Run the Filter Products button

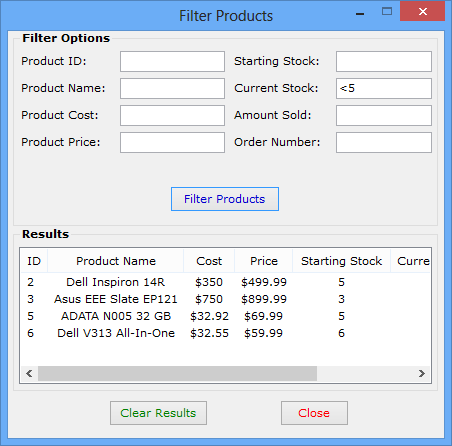click(x=225, y=199)
